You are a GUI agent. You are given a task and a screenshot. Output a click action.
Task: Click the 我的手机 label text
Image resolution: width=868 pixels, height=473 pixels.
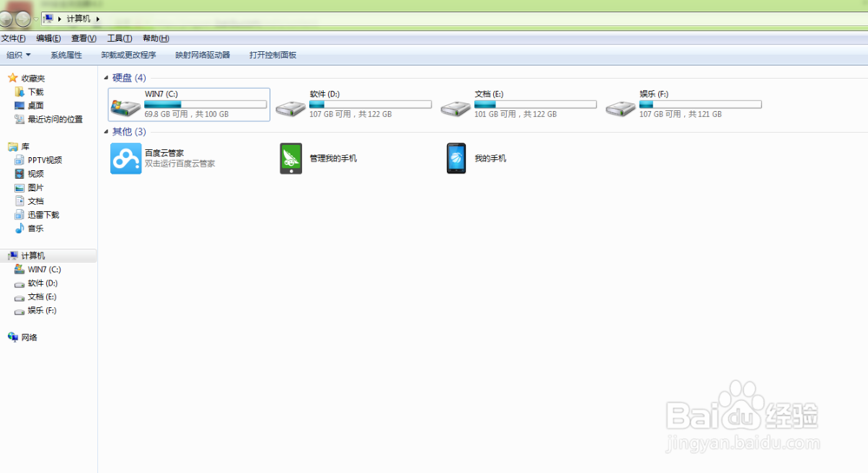coord(490,158)
